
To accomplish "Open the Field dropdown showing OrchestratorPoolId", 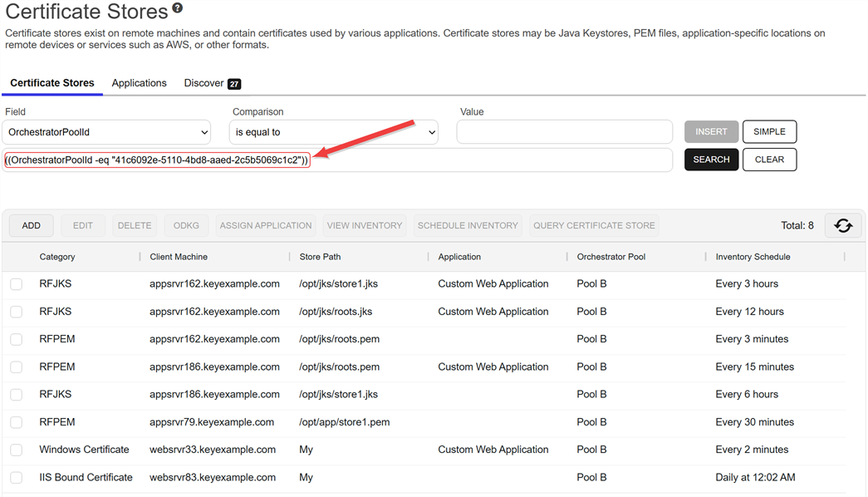I will point(106,132).
